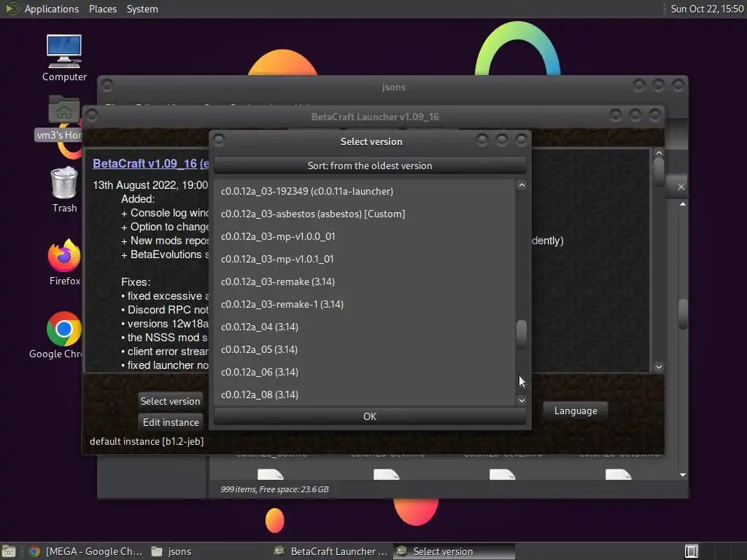
Task: Click version list scrollbar up arrow
Action: (x=522, y=185)
